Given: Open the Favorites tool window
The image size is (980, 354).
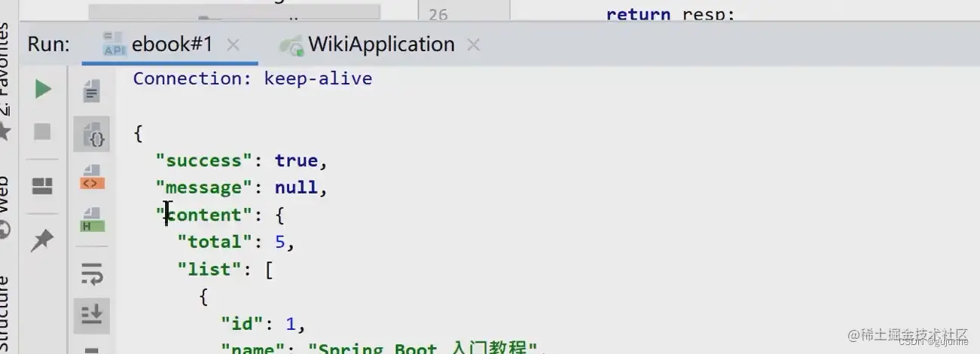Looking at the screenshot, I should pos(4,68).
